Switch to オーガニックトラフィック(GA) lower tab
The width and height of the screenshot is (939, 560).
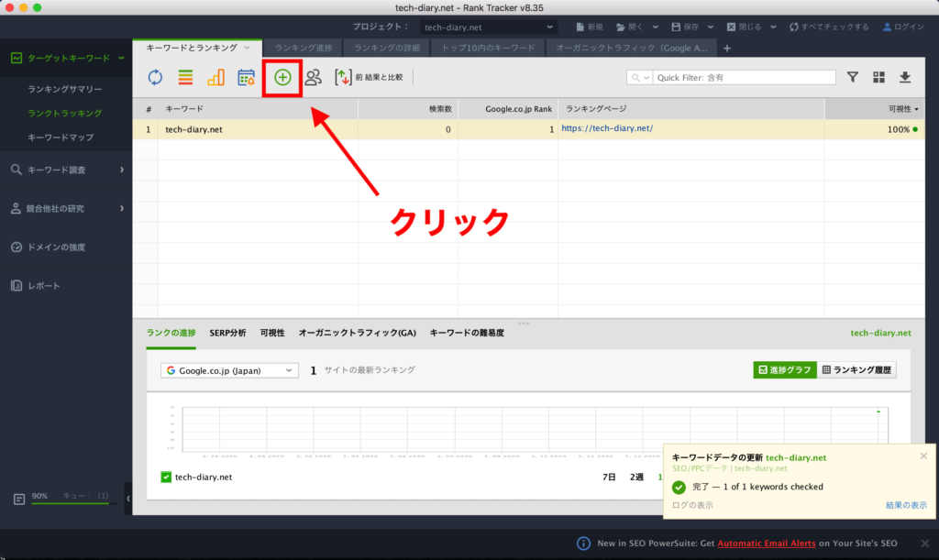click(x=357, y=334)
